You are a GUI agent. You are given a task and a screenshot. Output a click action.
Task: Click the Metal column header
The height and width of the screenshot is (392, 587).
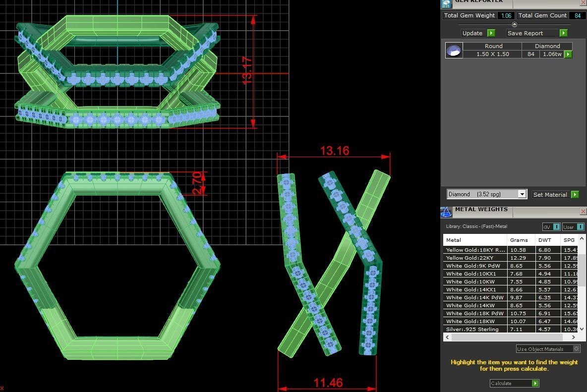click(x=475, y=240)
